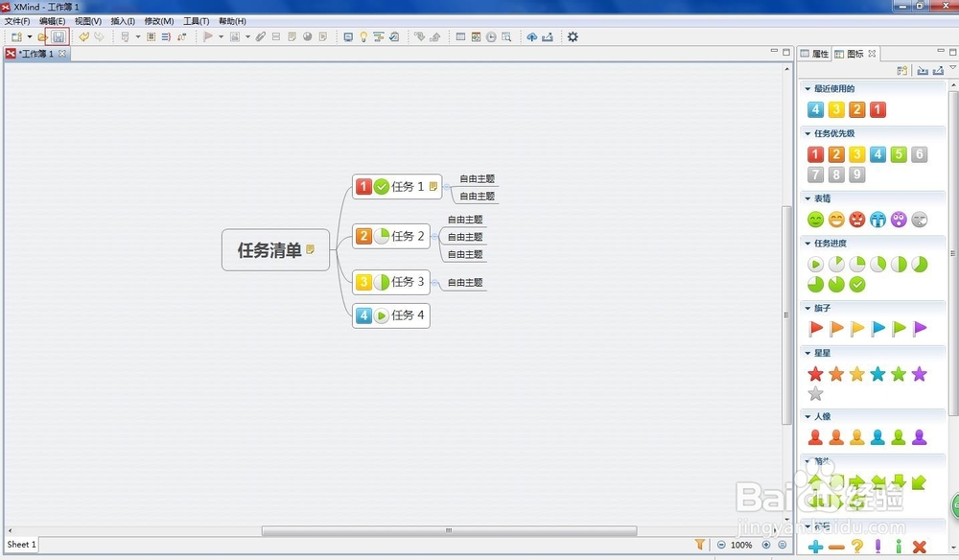
Task: Select the 任务清单 central topic
Action: click(275, 250)
